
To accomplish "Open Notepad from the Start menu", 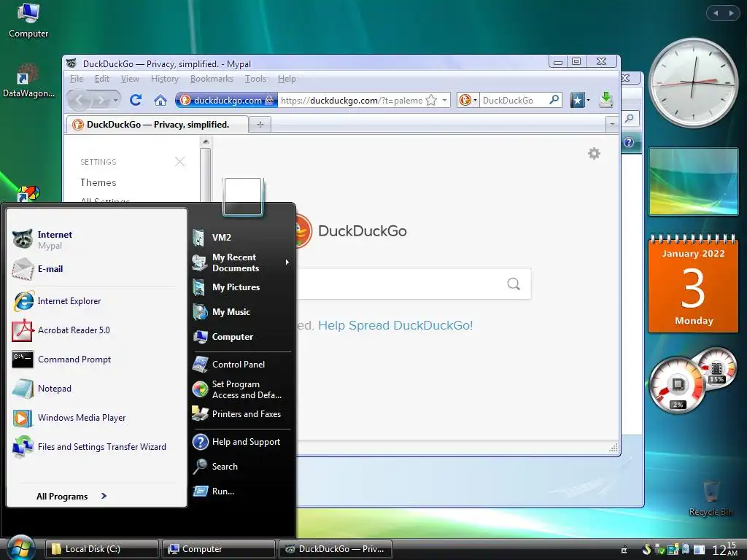I will 96,389.
